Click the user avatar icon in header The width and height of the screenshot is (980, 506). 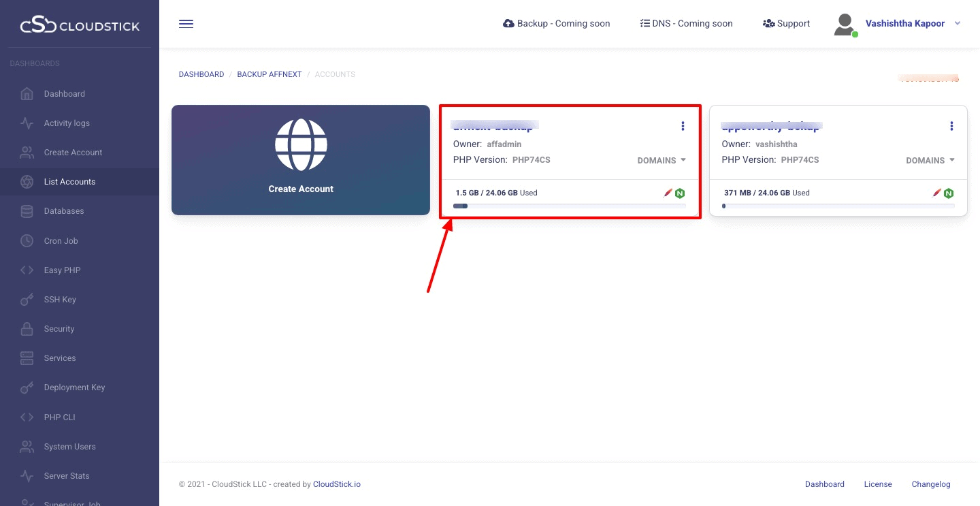(x=845, y=25)
